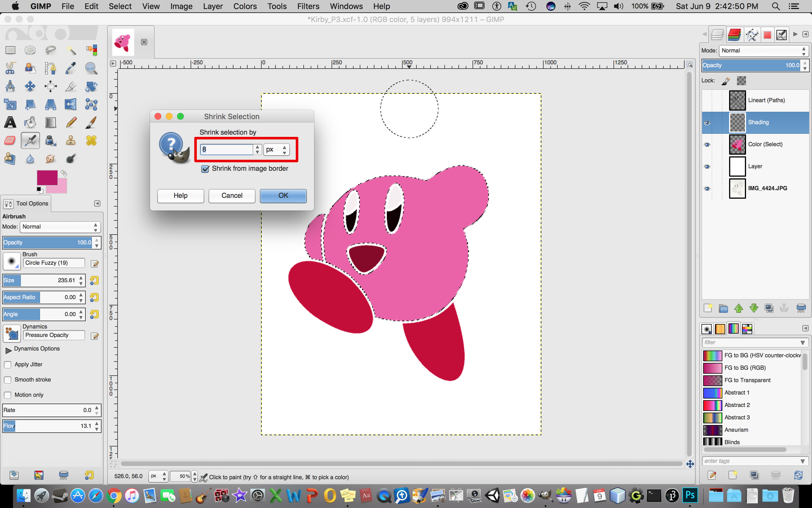Lower layer with green down arrow
812x508 pixels.
click(x=754, y=308)
